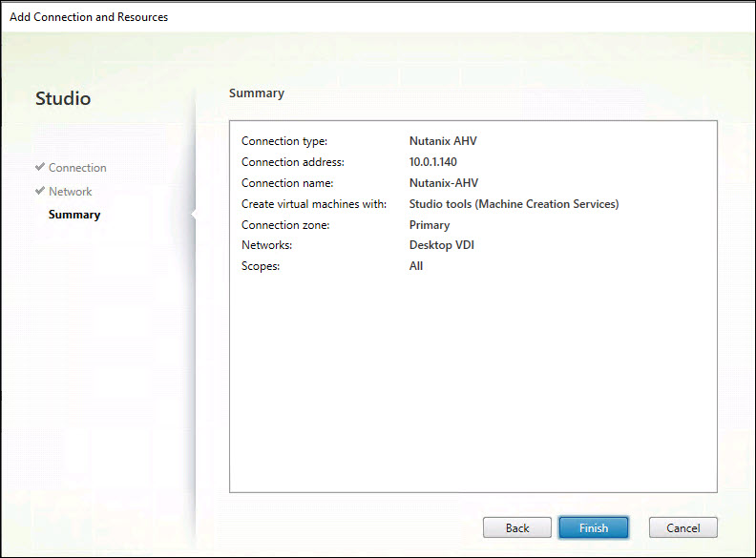
Task: Click the checkmark icon beside Connection
Action: [40, 167]
